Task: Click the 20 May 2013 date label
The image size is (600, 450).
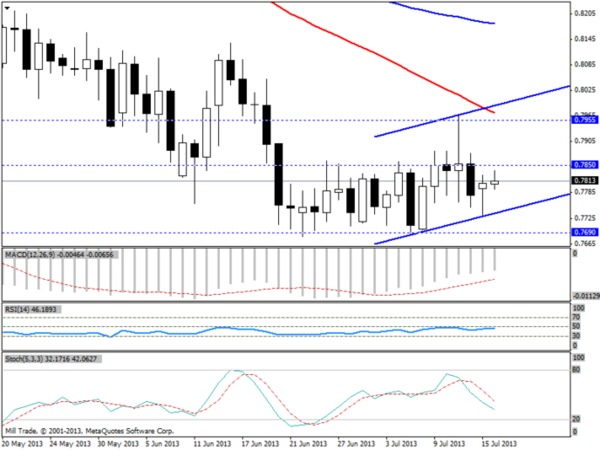Action: [x=22, y=444]
